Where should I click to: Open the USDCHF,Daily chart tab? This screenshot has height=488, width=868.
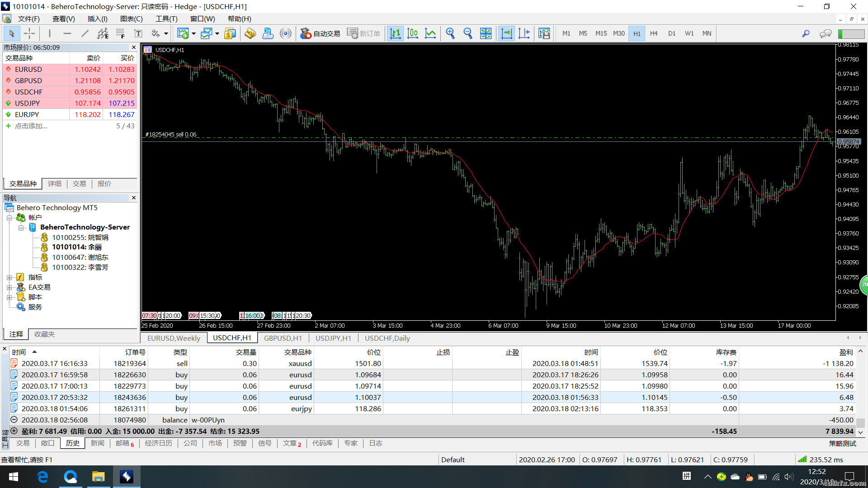[x=387, y=338]
